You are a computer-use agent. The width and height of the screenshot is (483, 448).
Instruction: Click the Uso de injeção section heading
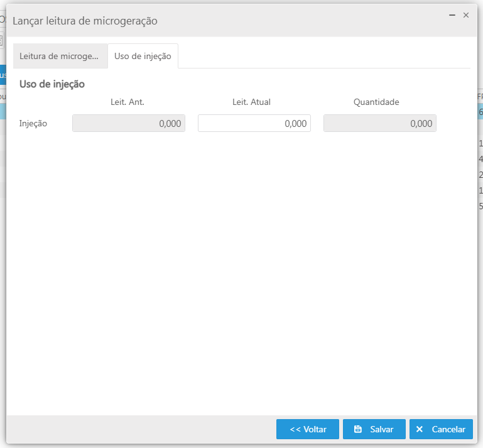(x=52, y=84)
